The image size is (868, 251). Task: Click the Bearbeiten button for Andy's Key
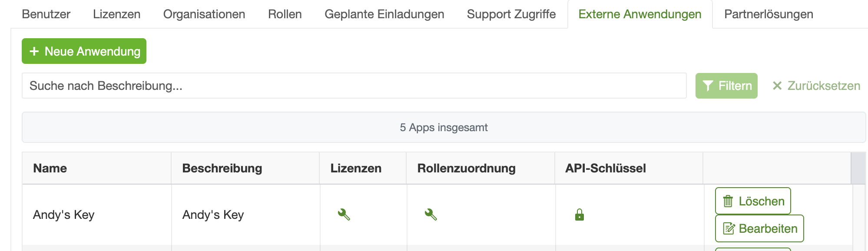[x=759, y=228]
